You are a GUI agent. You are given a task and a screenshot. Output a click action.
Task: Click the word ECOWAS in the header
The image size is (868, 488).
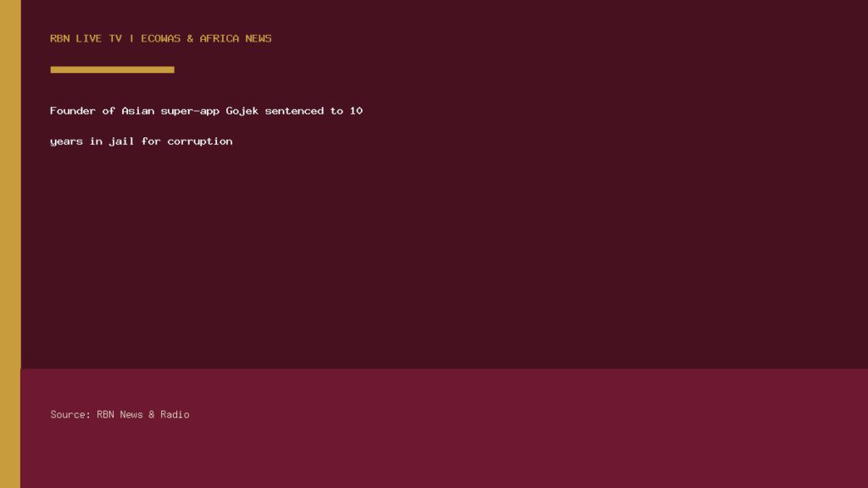[160, 38]
